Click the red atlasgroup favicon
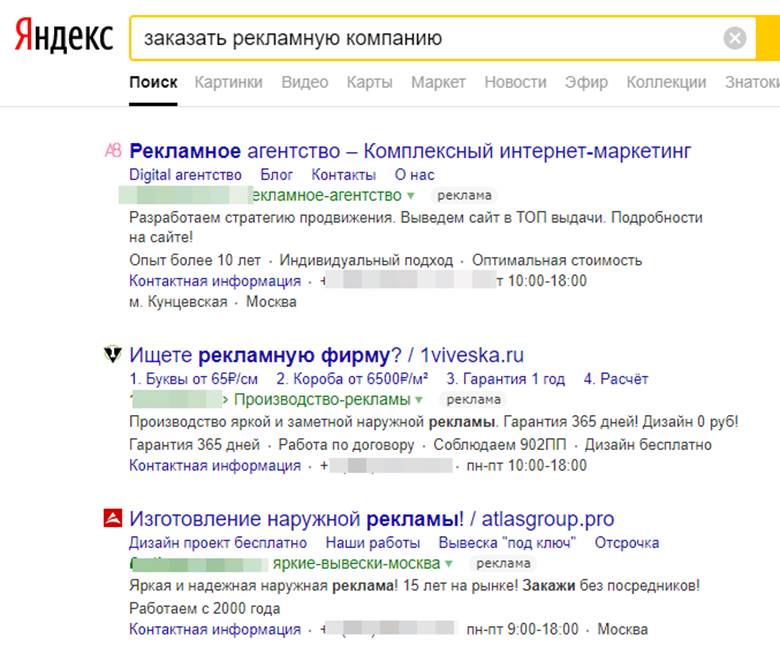Screen dimensions: 780x669 pyautogui.click(x=112, y=519)
